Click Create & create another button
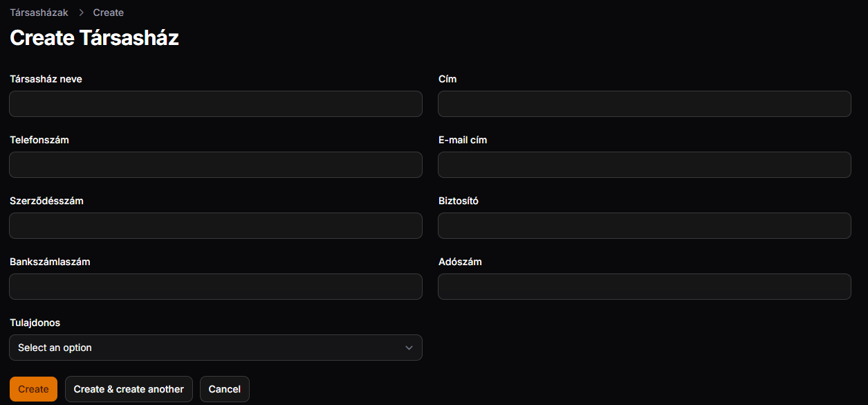The width and height of the screenshot is (868, 405). pyautogui.click(x=129, y=389)
